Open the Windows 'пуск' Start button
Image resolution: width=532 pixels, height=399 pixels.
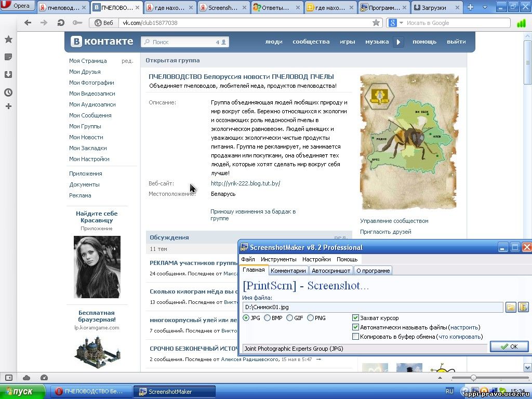pos(22,392)
